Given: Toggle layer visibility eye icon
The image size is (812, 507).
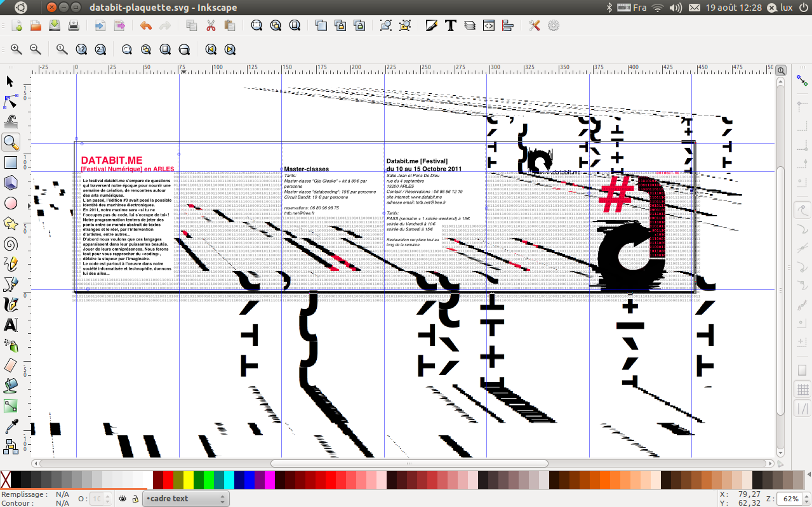Looking at the screenshot, I should coord(123,499).
